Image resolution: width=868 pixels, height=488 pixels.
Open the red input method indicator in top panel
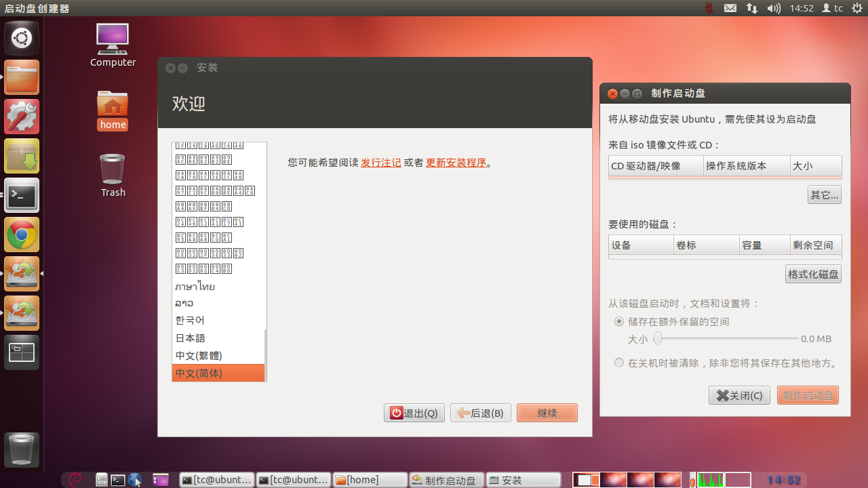click(x=709, y=8)
